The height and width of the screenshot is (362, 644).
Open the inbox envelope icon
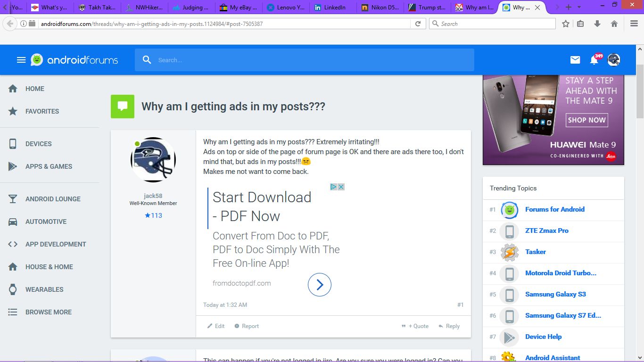pyautogui.click(x=575, y=60)
